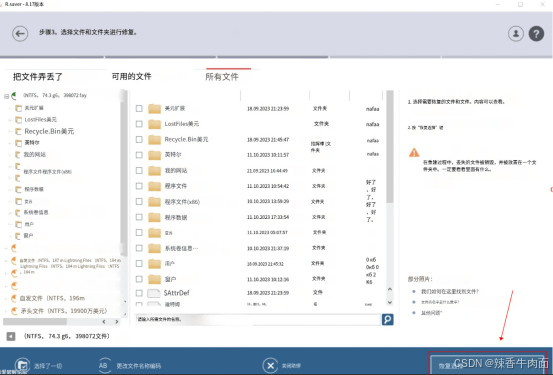Click the X 关闭助理 icon
The width and height of the screenshot is (553, 375).
pos(271,365)
